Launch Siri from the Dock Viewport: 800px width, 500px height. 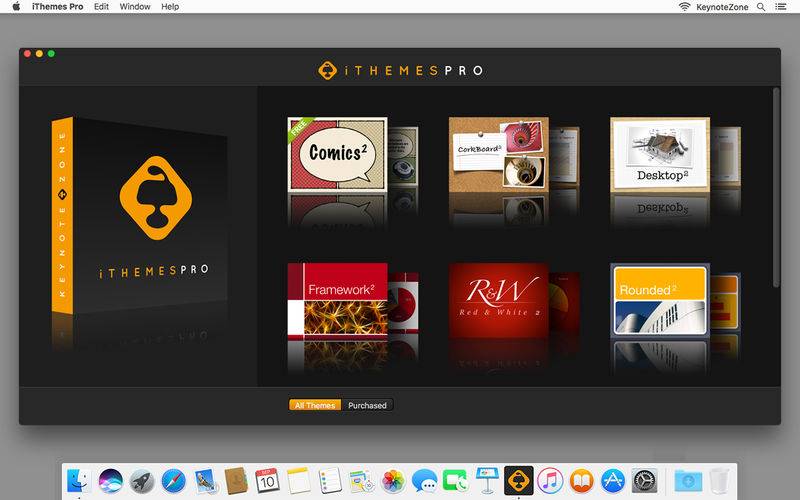point(111,481)
